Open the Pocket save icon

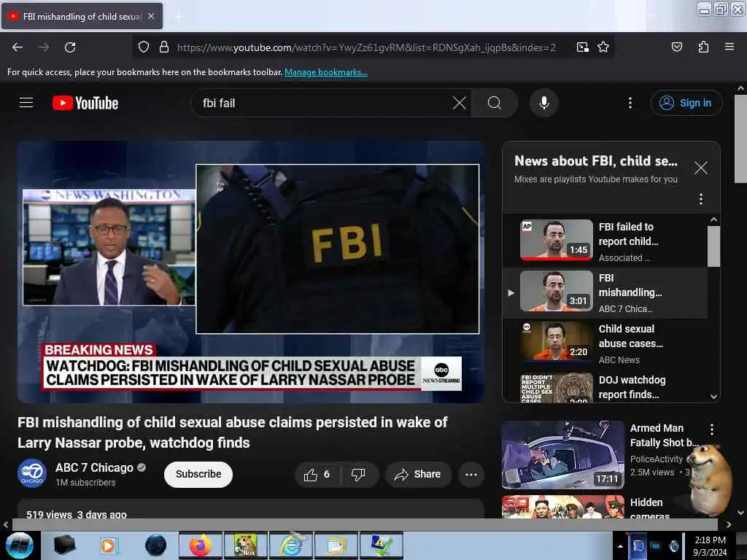tap(676, 47)
